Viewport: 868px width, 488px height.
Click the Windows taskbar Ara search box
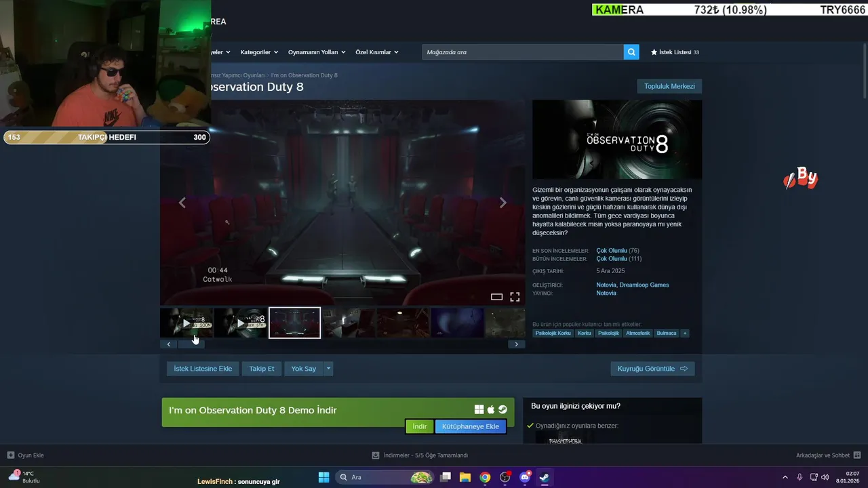[385, 477]
